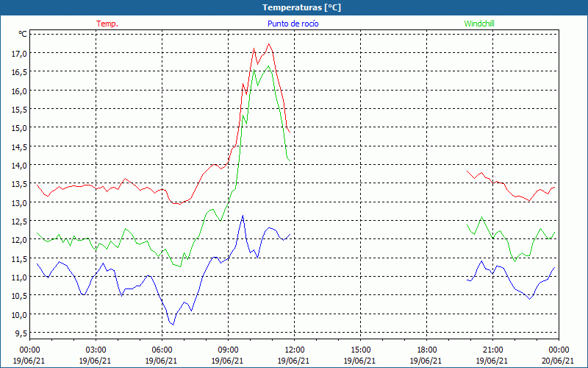Image resolution: width=588 pixels, height=368 pixels.
Task: Click the blue dew point minimum near 06:30
Action: [x=173, y=325]
